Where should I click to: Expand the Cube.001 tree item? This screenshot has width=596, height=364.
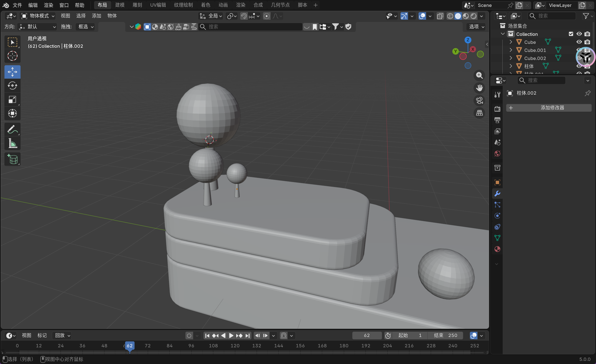point(510,50)
